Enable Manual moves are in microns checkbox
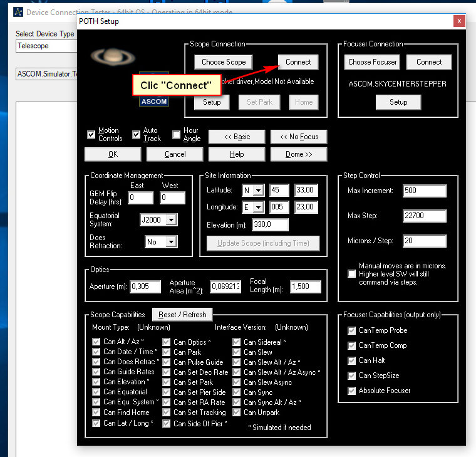The height and width of the screenshot is (457, 476). pos(351,274)
